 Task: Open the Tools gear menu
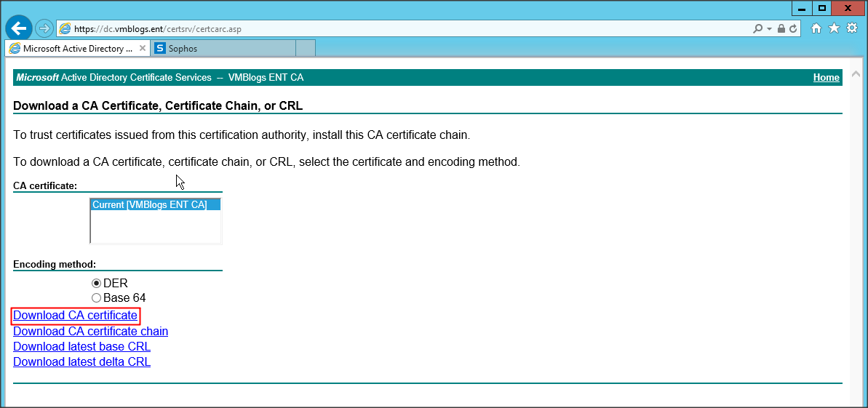tap(851, 28)
